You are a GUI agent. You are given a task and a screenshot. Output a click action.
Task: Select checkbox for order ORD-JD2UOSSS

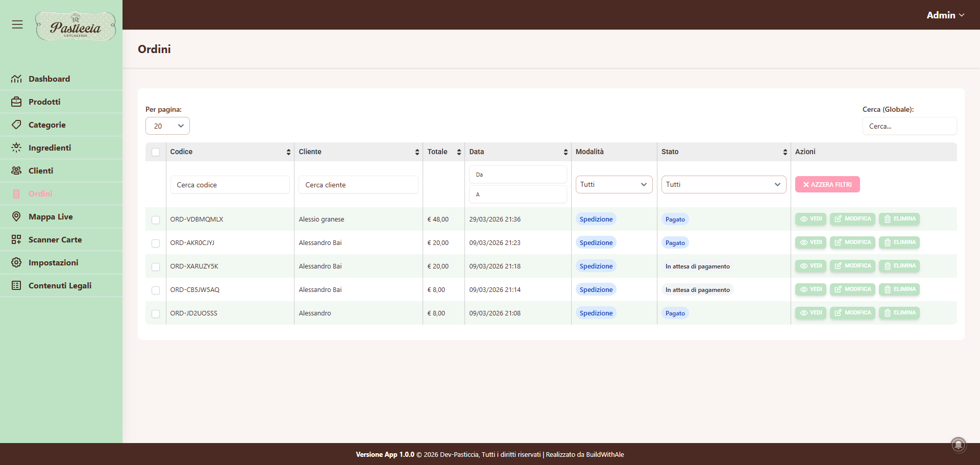click(x=156, y=314)
